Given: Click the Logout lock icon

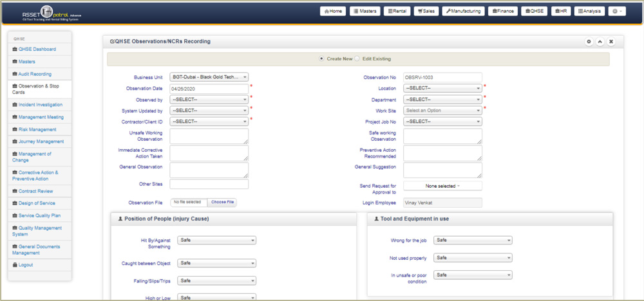Looking at the screenshot, I should 14,265.
